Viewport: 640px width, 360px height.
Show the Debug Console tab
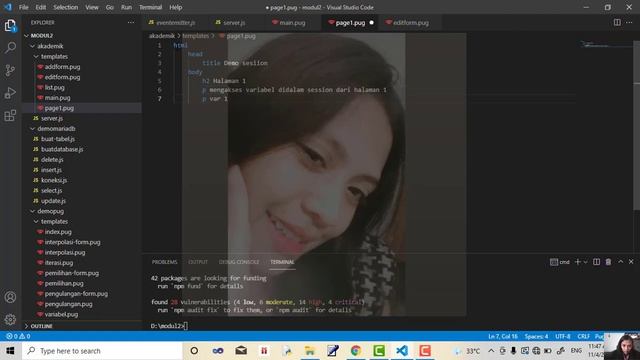click(239, 262)
